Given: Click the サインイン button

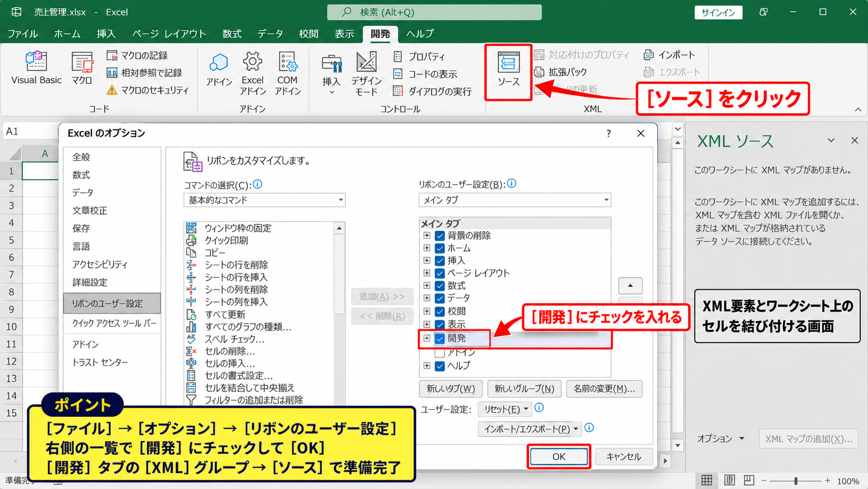Looking at the screenshot, I should (x=718, y=12).
